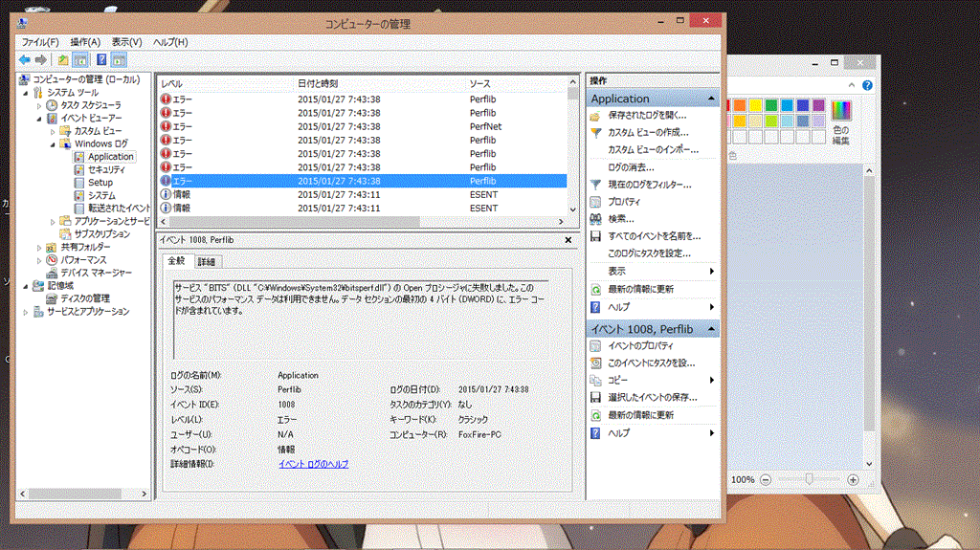Viewport: 980px width, 550px height.
Task: Select the 7:43:11 ESENT 情報 first row
Action: click(363, 194)
